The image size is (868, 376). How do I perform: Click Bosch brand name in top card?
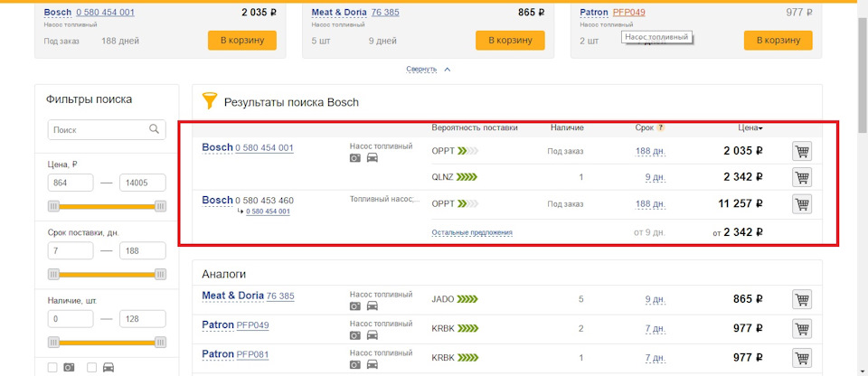point(58,12)
